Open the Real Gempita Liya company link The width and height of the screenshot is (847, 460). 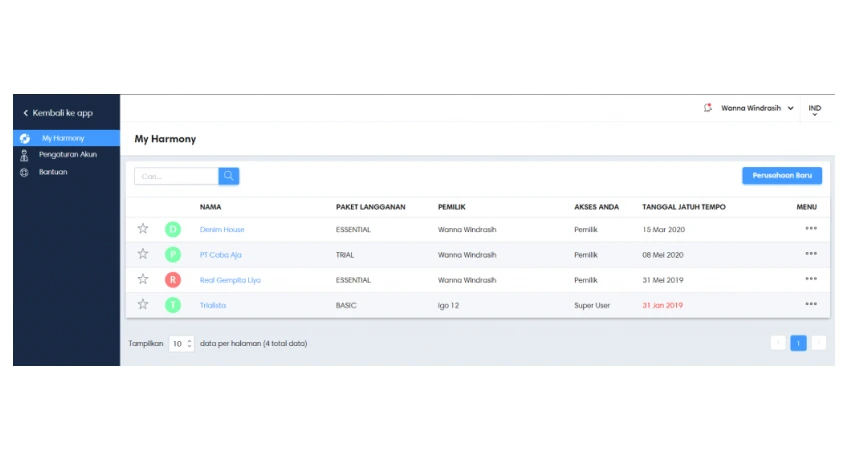[230, 280]
